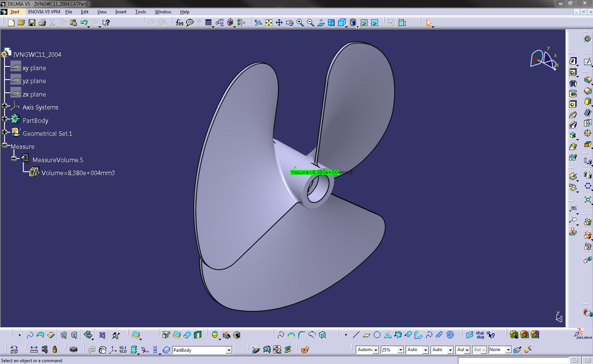
Task: Fit All In view
Action: [x=269, y=23]
